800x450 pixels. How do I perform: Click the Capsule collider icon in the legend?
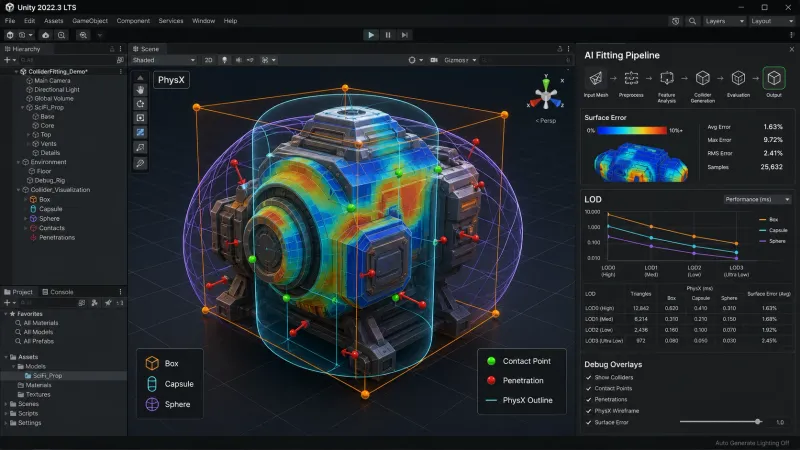[x=152, y=384]
